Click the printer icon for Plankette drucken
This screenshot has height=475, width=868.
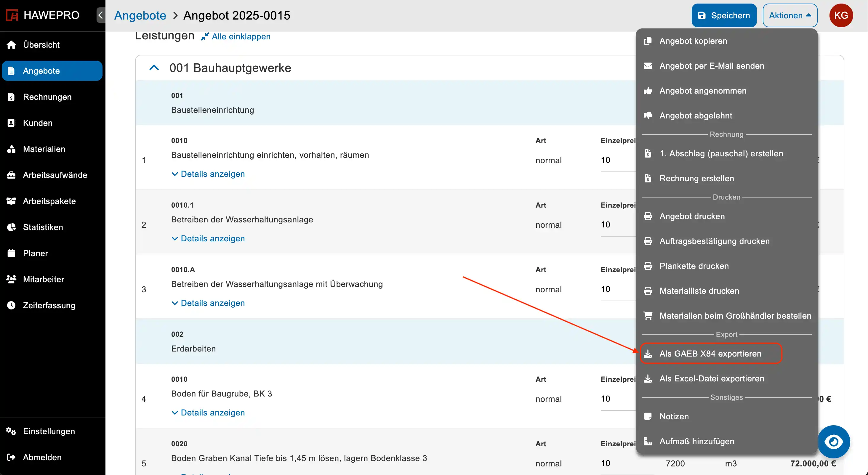648,266
